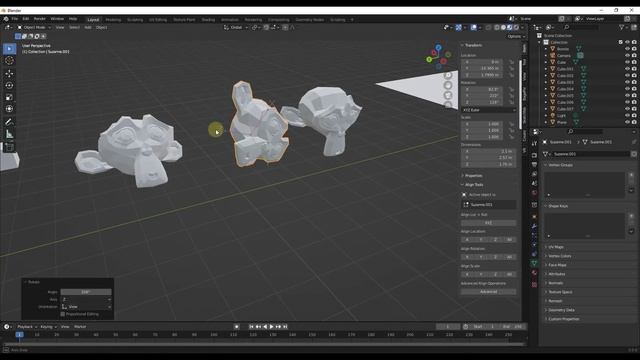Select the Transform tool

tap(9, 109)
